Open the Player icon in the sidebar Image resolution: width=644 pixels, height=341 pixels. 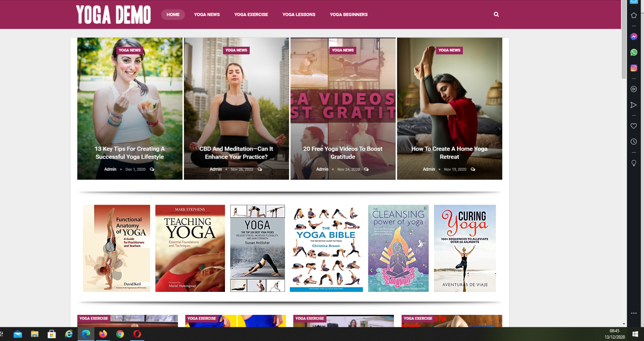634,89
